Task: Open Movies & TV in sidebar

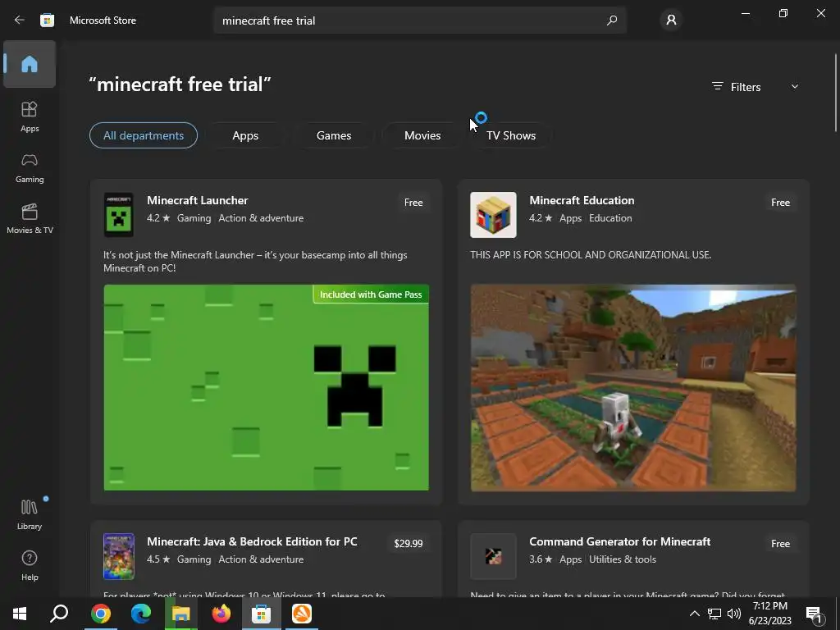Action: (x=30, y=218)
